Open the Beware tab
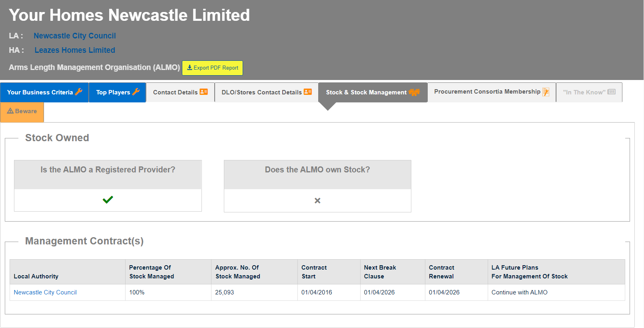 tap(22, 112)
